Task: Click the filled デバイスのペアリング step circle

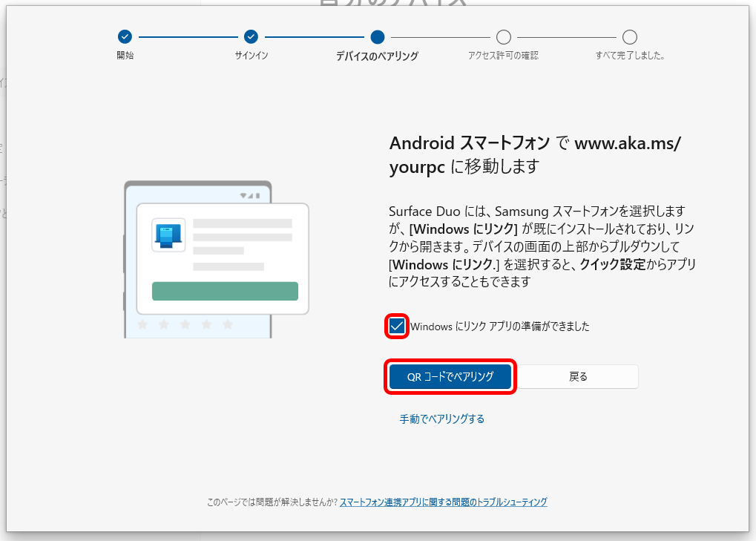Action: click(378, 36)
